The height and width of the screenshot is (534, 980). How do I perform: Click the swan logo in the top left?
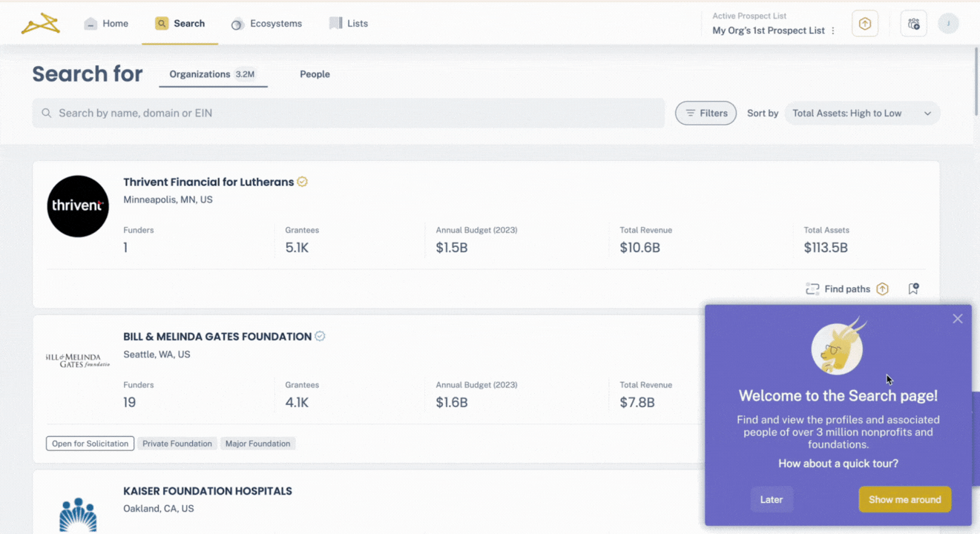41,23
